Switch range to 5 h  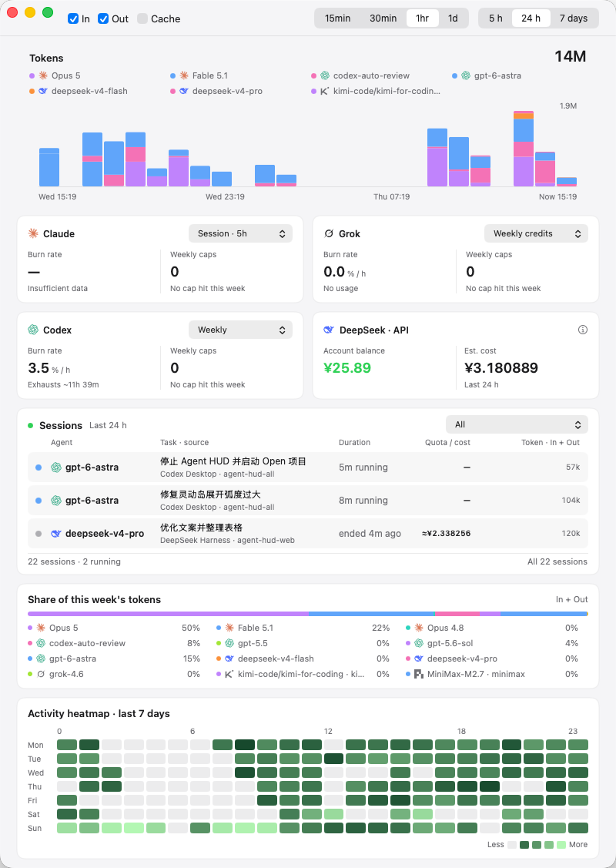[495, 18]
